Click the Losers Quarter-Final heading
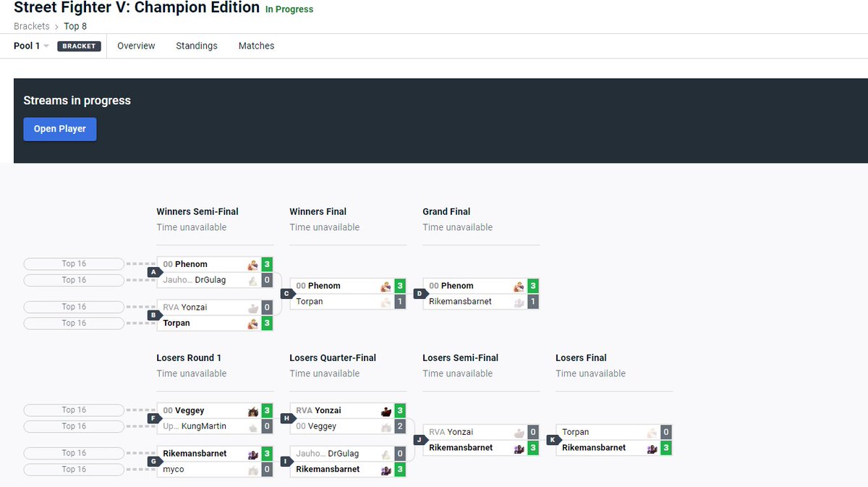 (x=333, y=358)
